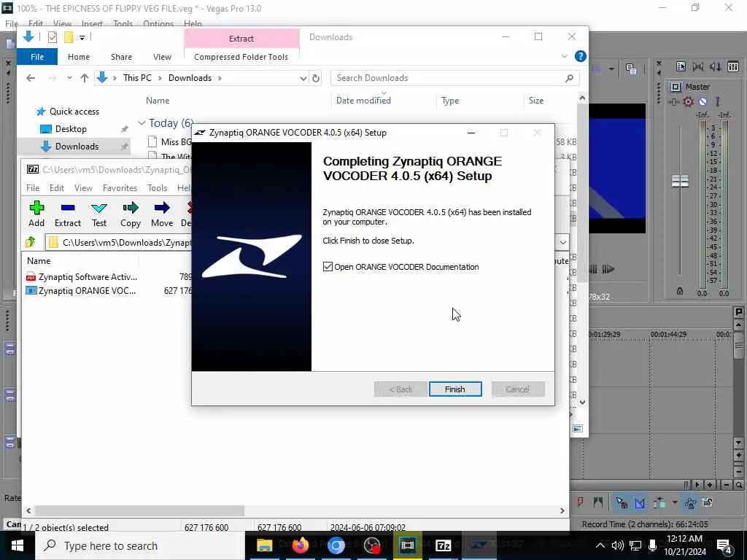The image size is (747, 560).
Task: Expand the This PC breadcrumb chevron
Action: pyautogui.click(x=160, y=78)
